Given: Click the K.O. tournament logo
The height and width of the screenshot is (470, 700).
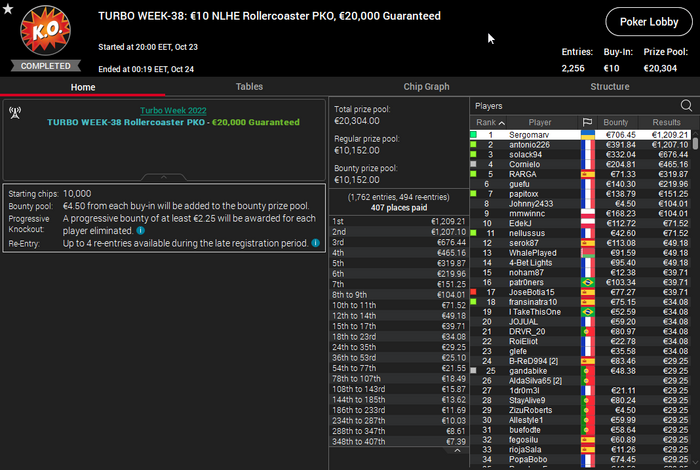Looking at the screenshot, I should point(46,30).
